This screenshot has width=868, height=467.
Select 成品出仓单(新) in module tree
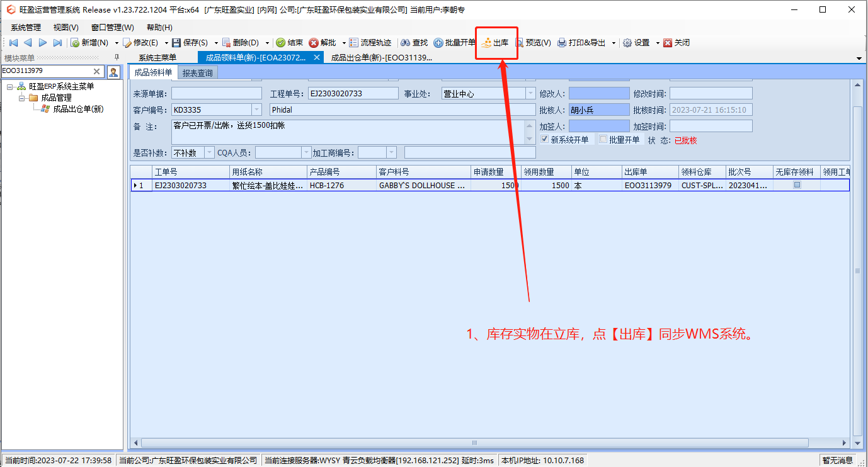pos(78,109)
